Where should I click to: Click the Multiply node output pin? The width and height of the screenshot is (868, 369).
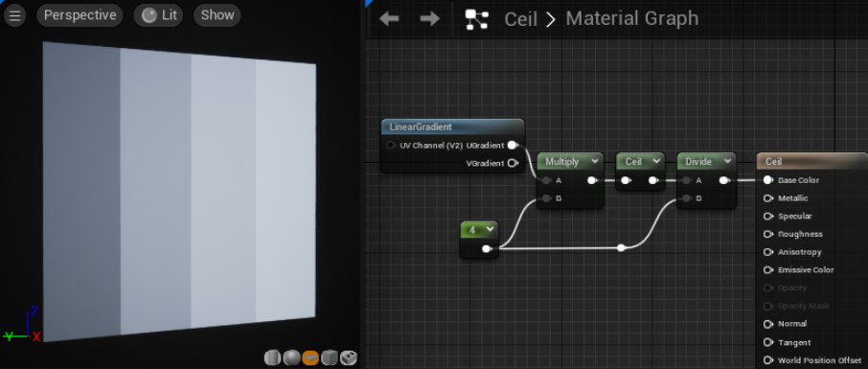click(592, 180)
